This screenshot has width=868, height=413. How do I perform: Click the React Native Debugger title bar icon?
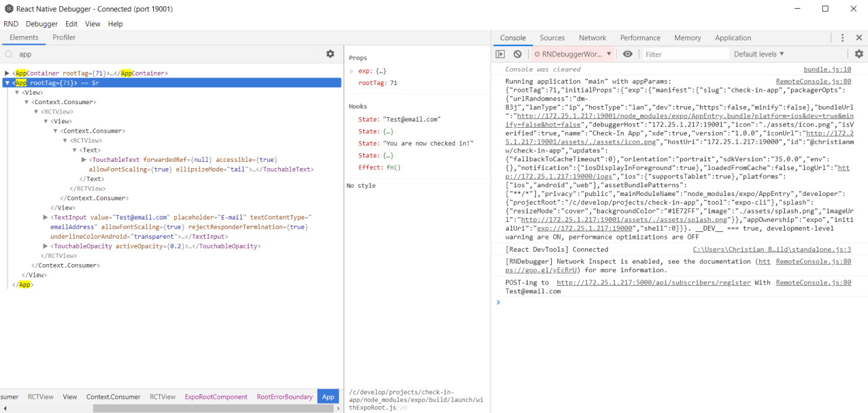click(9, 9)
